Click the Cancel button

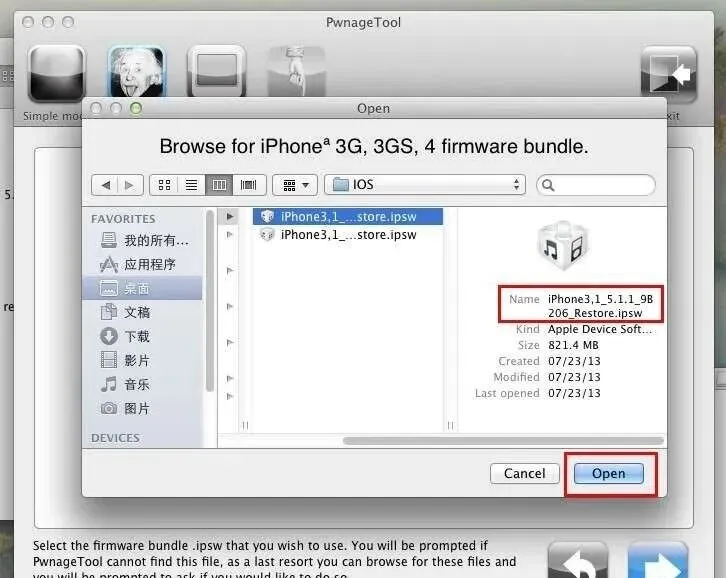[525, 473]
